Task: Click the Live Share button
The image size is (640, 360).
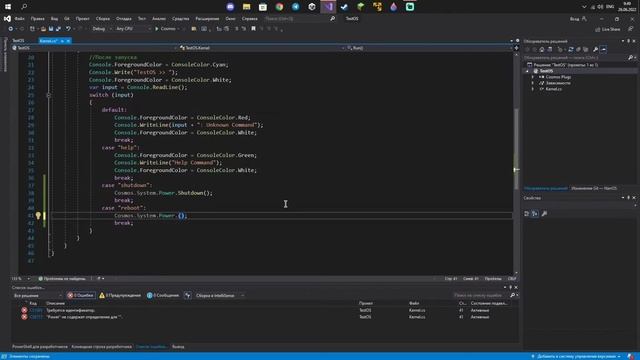Action: 608,29
